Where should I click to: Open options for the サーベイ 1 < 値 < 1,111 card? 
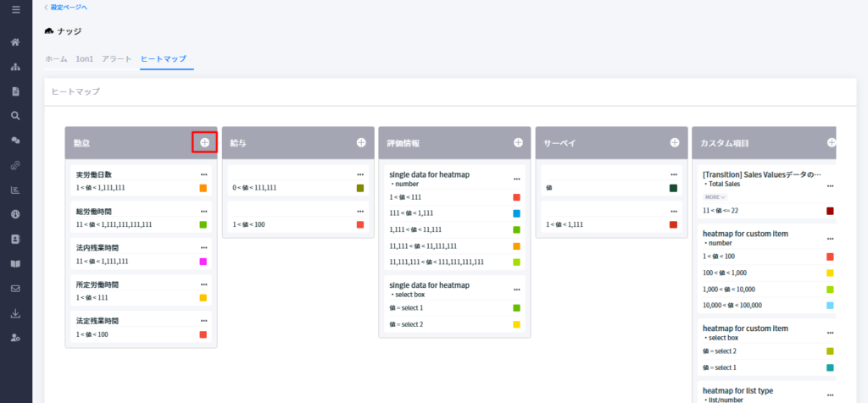tap(674, 211)
